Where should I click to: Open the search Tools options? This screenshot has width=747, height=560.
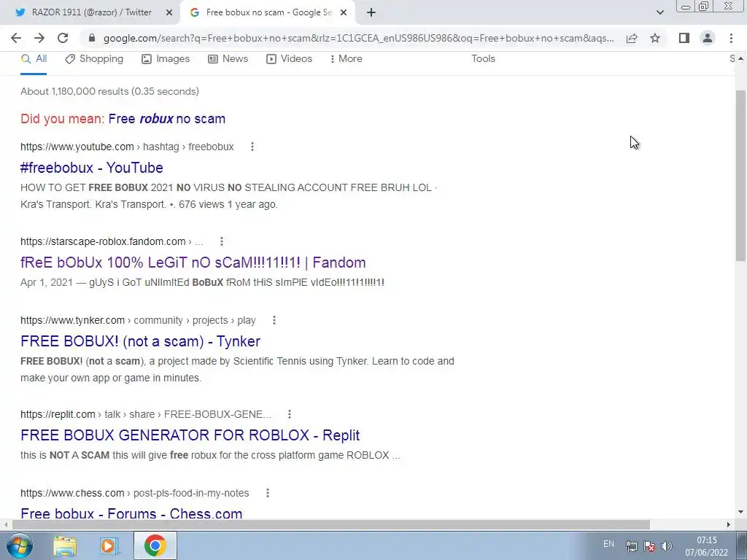pyautogui.click(x=483, y=59)
